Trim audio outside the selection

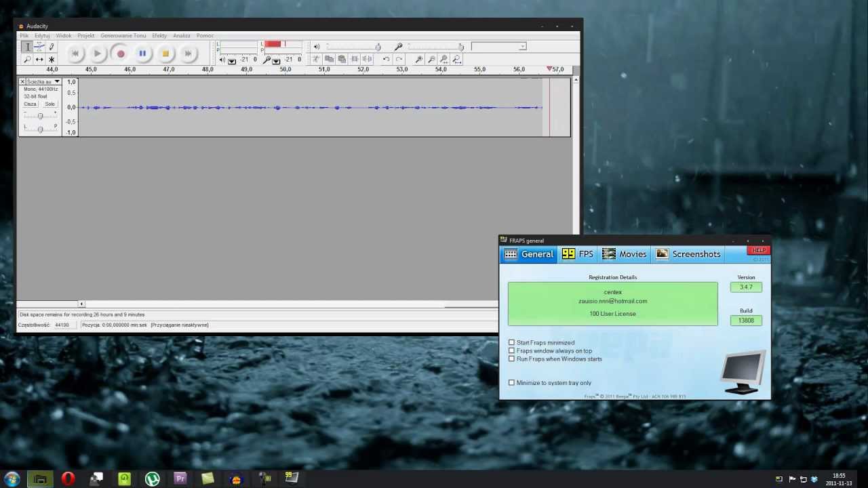click(x=355, y=60)
